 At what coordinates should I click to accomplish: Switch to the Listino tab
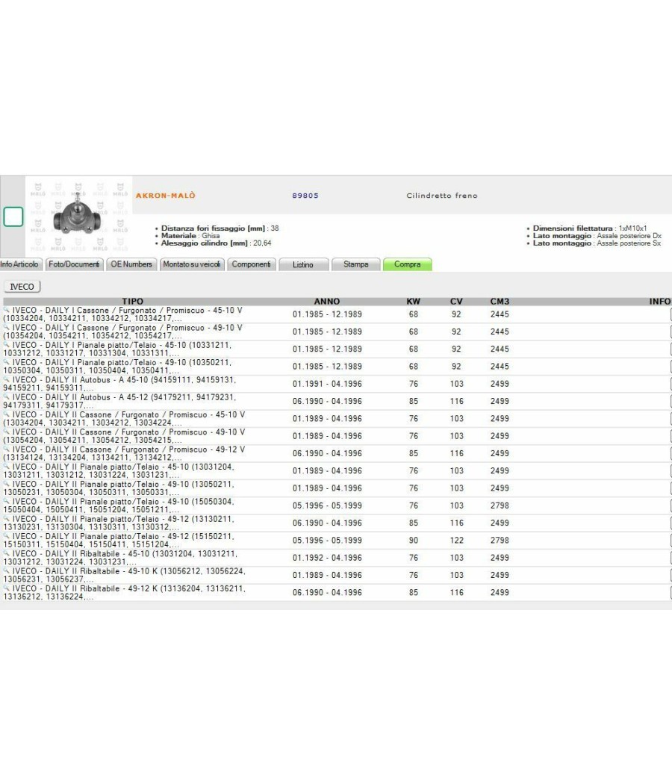[x=303, y=264]
